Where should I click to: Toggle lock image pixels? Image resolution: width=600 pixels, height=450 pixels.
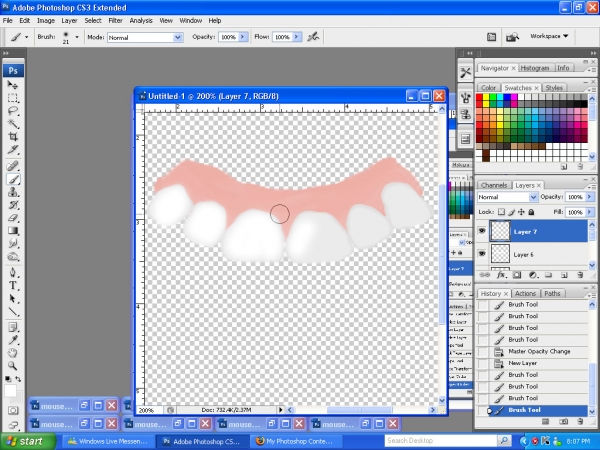511,212
